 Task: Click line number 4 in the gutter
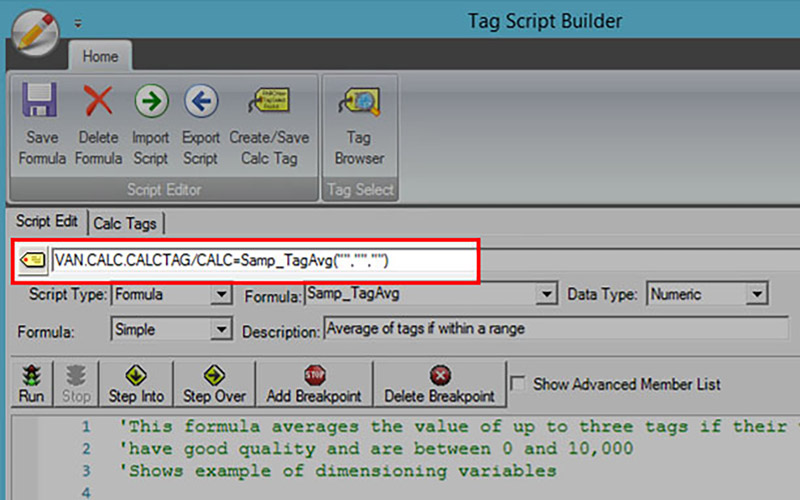point(86,492)
